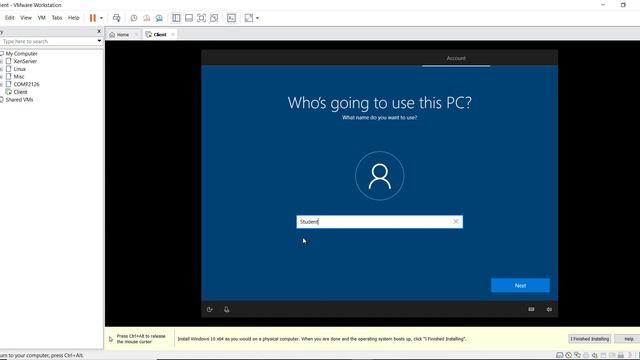Image resolution: width=640 pixels, height=360 pixels.
Task: Expand the COMP2126 folder
Action: (x=1, y=84)
